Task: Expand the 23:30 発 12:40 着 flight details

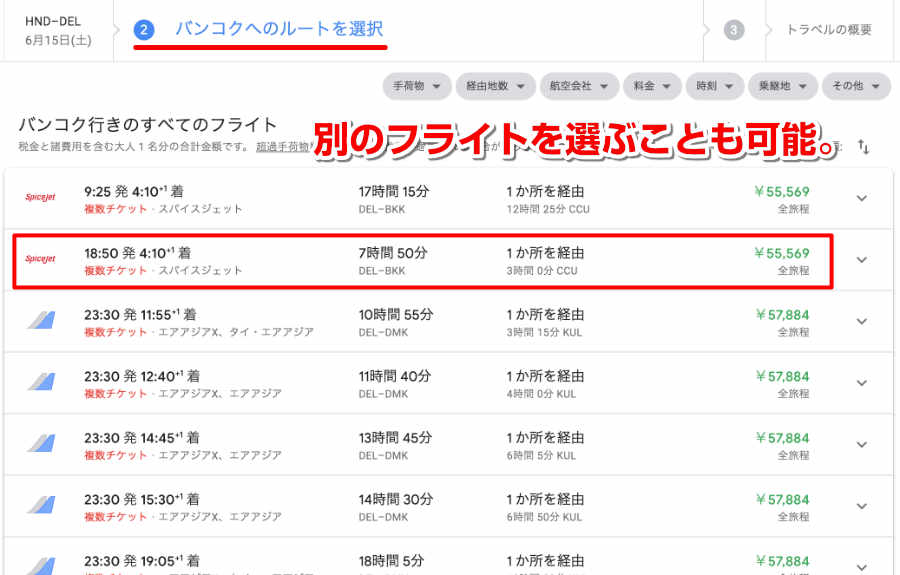Action: (x=862, y=383)
